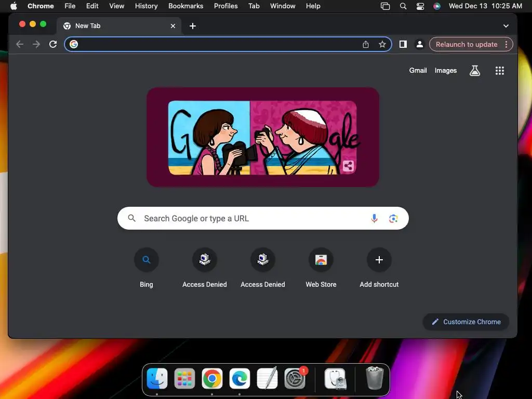The height and width of the screenshot is (399, 532).
Task: Open Google Chrome from the Dock
Action: pyautogui.click(x=212, y=378)
